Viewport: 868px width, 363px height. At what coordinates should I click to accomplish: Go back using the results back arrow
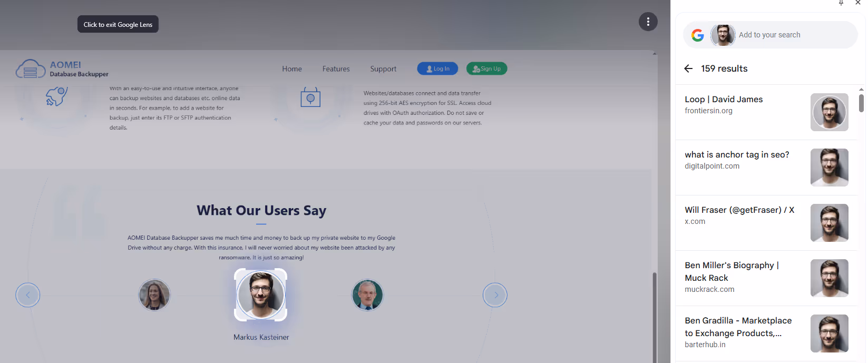688,68
